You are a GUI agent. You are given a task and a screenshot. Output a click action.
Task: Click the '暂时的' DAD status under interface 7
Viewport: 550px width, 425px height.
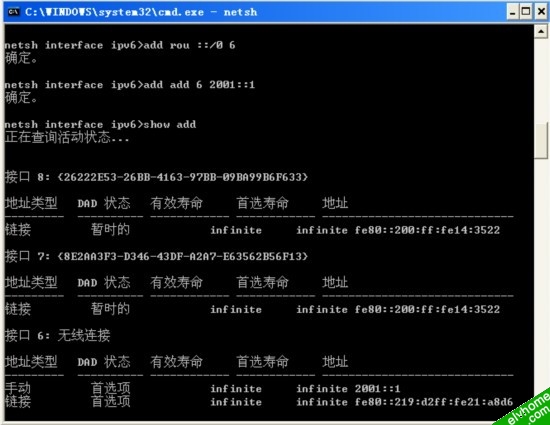point(110,309)
